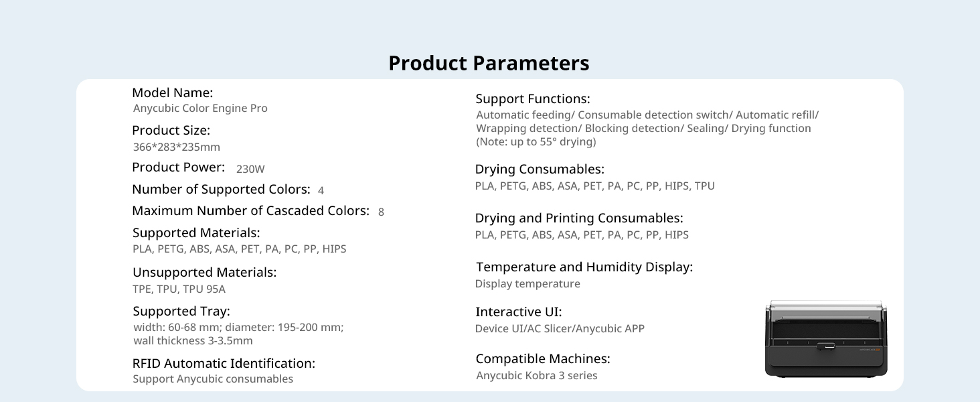Click the Number of Supported Colors label
Viewport: 980px width, 402px height.
[221, 190]
